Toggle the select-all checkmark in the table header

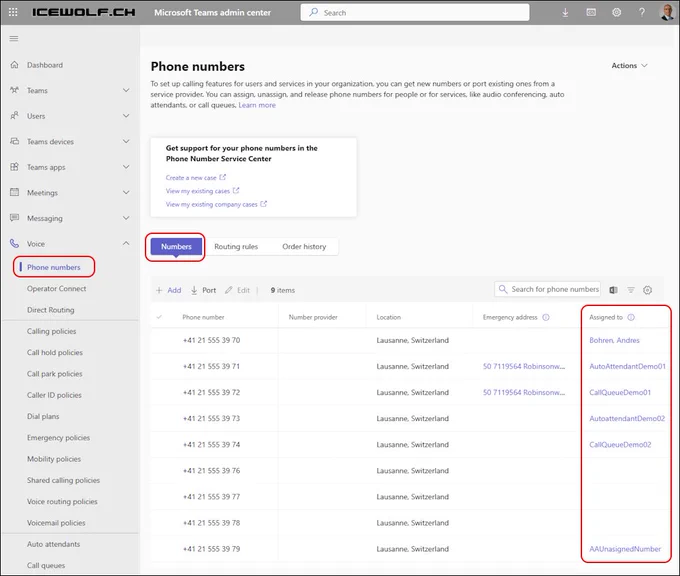pos(159,317)
